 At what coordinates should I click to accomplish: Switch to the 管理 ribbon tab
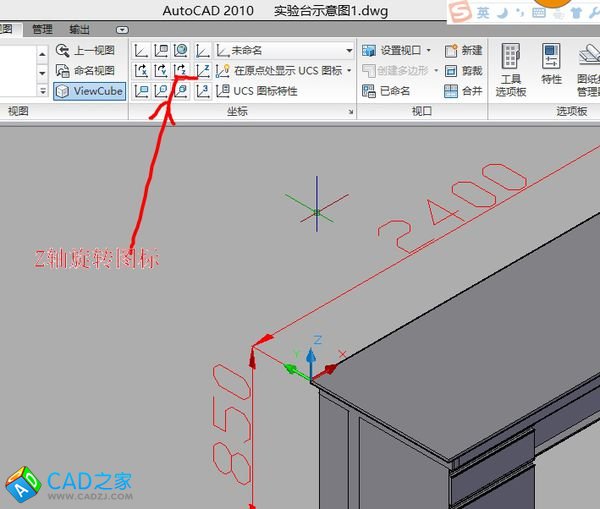click(x=42, y=29)
